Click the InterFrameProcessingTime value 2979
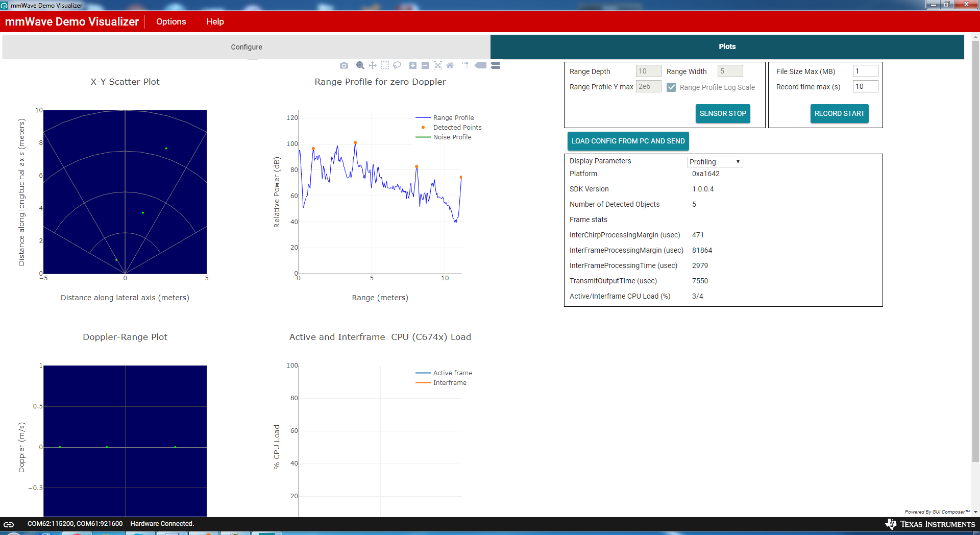This screenshot has width=980, height=535. pos(700,265)
